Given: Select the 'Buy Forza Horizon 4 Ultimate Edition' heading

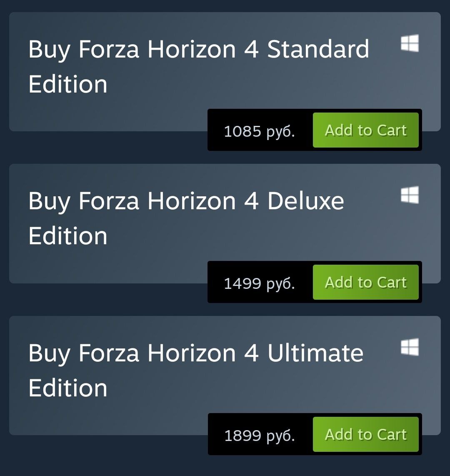Looking at the screenshot, I should (196, 370).
